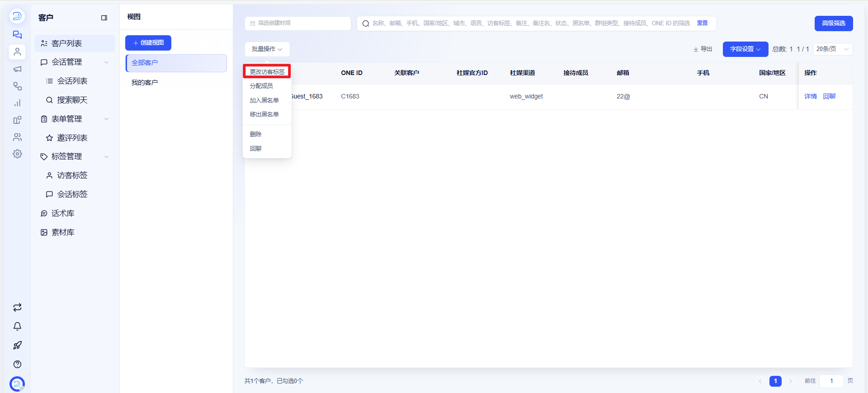
Task: Expand the 字段设置 dropdown button
Action: 745,49
